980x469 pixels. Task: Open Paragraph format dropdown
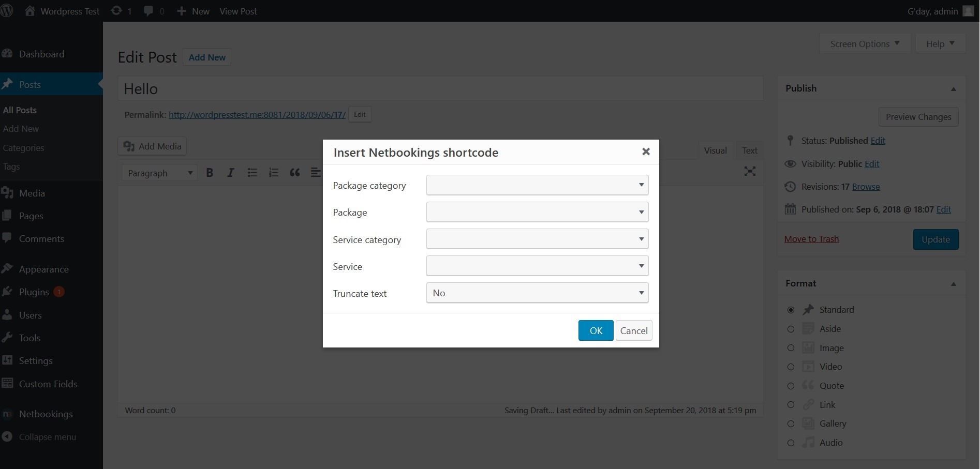[x=159, y=173]
